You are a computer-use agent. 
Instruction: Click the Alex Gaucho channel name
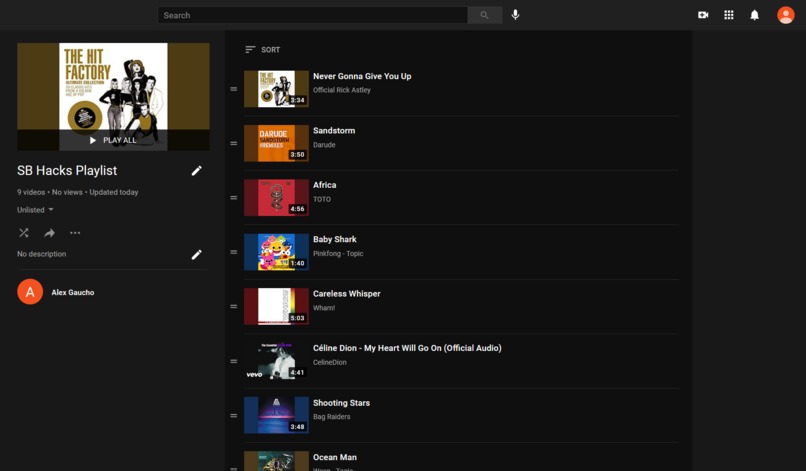coord(72,293)
